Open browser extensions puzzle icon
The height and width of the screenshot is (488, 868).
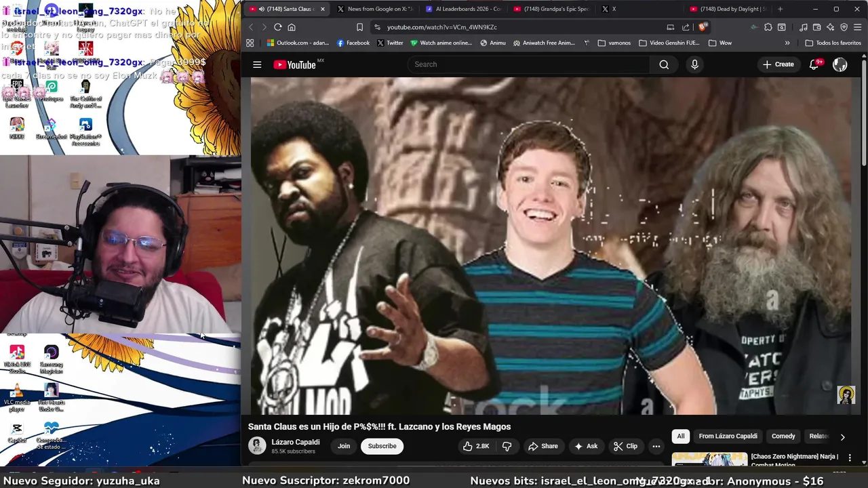point(768,27)
